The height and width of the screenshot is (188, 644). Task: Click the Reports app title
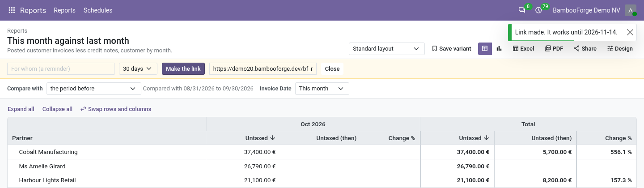(x=33, y=10)
